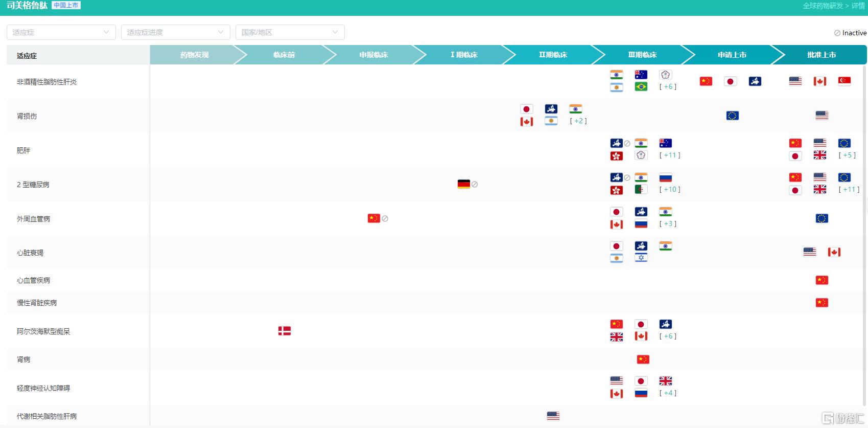This screenshot has height=428, width=868.
Task: Expand [+3] more countries for 外周血管病
Action: pyautogui.click(x=668, y=224)
